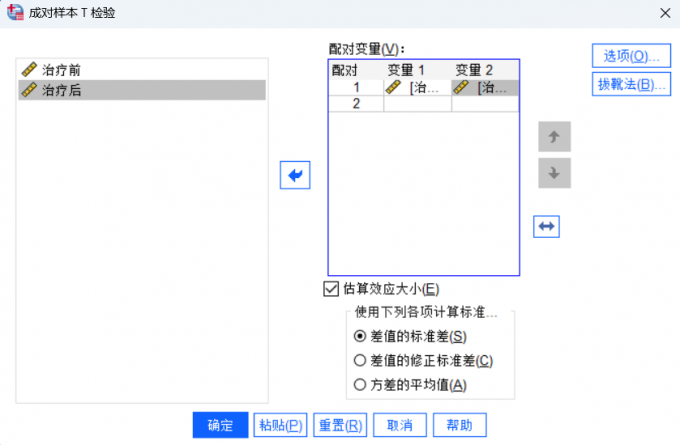Click the move-variable-back arrow button
The height and width of the screenshot is (445, 680).
click(295, 175)
